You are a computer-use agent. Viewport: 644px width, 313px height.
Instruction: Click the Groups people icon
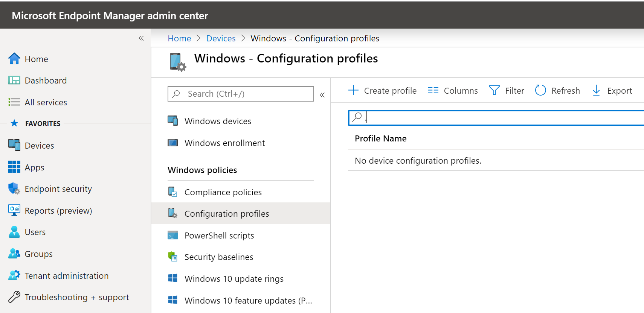click(14, 254)
